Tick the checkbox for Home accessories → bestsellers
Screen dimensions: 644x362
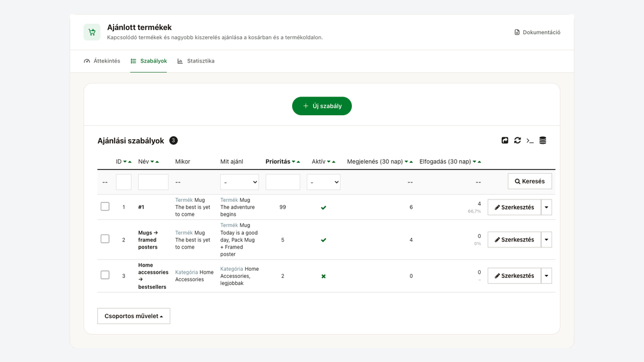point(105,275)
